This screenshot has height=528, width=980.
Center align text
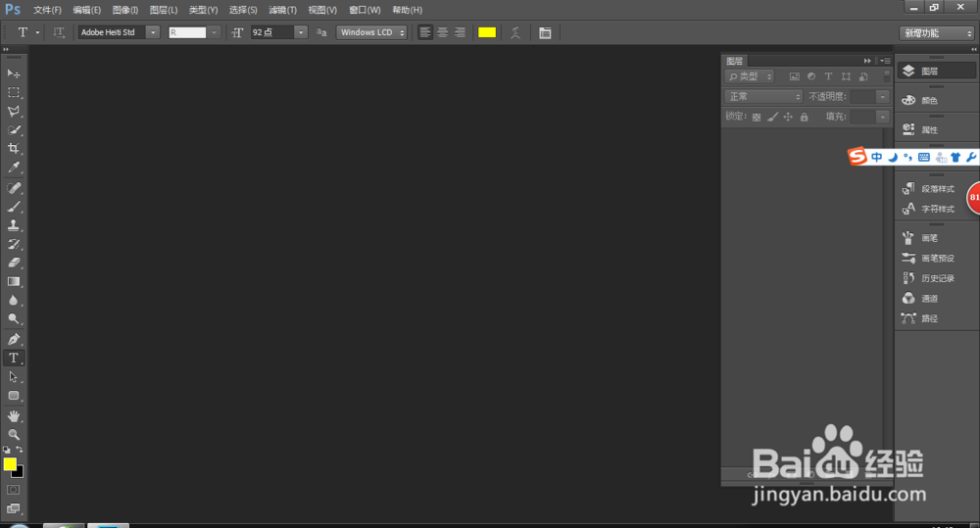point(443,32)
